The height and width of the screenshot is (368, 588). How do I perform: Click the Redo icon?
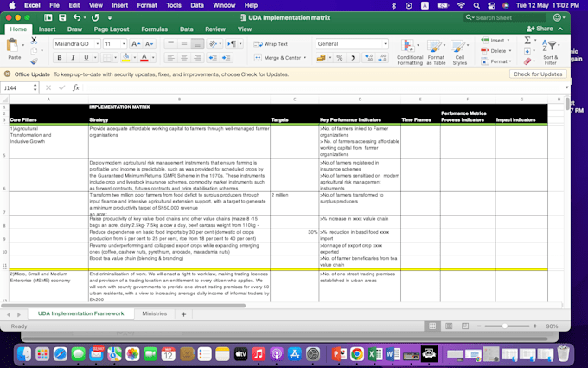click(x=95, y=17)
